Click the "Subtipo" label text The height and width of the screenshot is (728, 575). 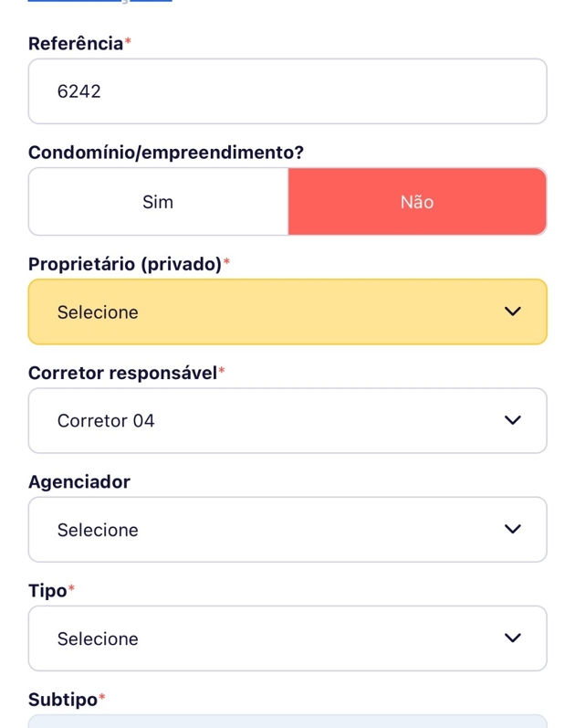click(x=63, y=699)
